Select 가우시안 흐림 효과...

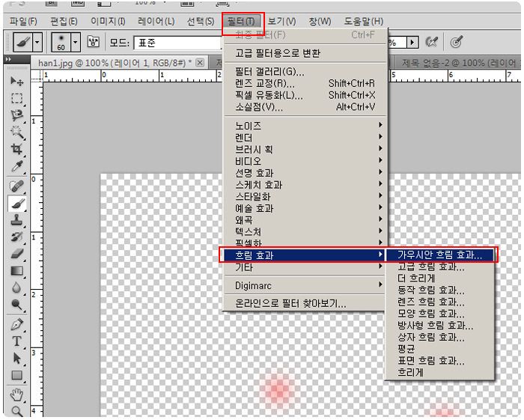tap(440, 255)
